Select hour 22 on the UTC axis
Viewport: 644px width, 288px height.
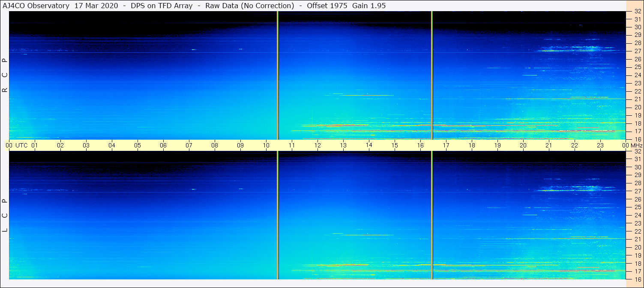[575, 145]
